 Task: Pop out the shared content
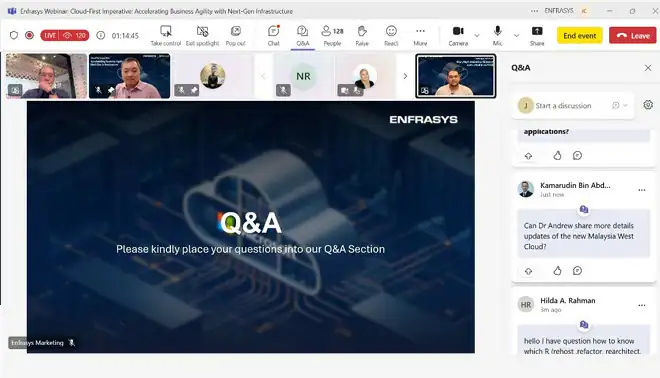tap(236, 36)
